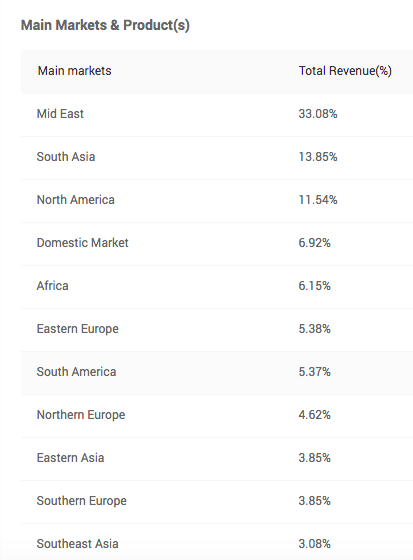The image size is (413, 560).
Task: Click the 13.85% revenue value
Action: coord(318,157)
